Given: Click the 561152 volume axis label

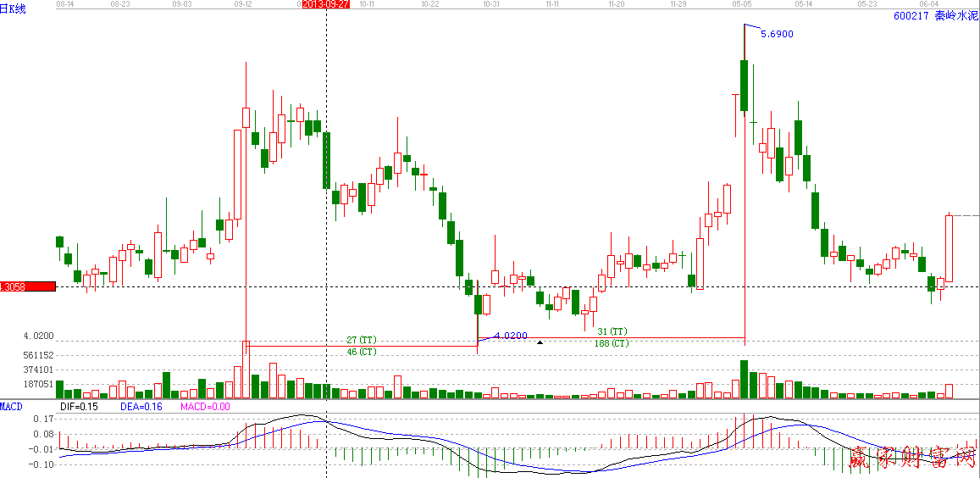Looking at the screenshot, I should pos(39,355).
